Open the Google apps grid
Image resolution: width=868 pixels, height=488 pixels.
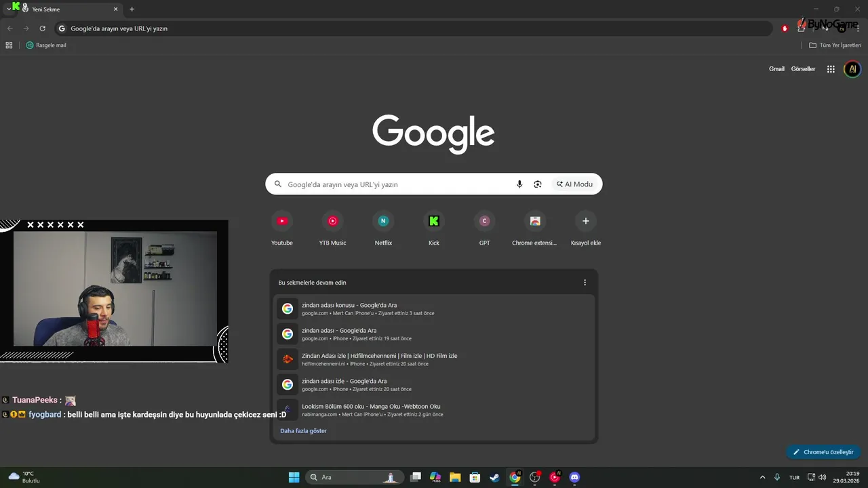pyautogui.click(x=831, y=69)
